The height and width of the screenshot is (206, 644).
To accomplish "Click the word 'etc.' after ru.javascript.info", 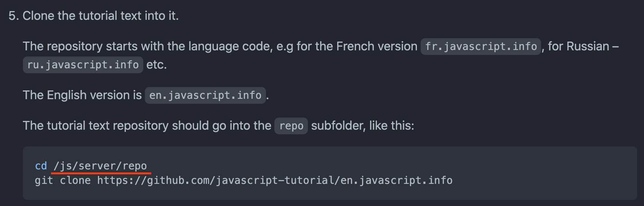I will pyautogui.click(x=157, y=65).
